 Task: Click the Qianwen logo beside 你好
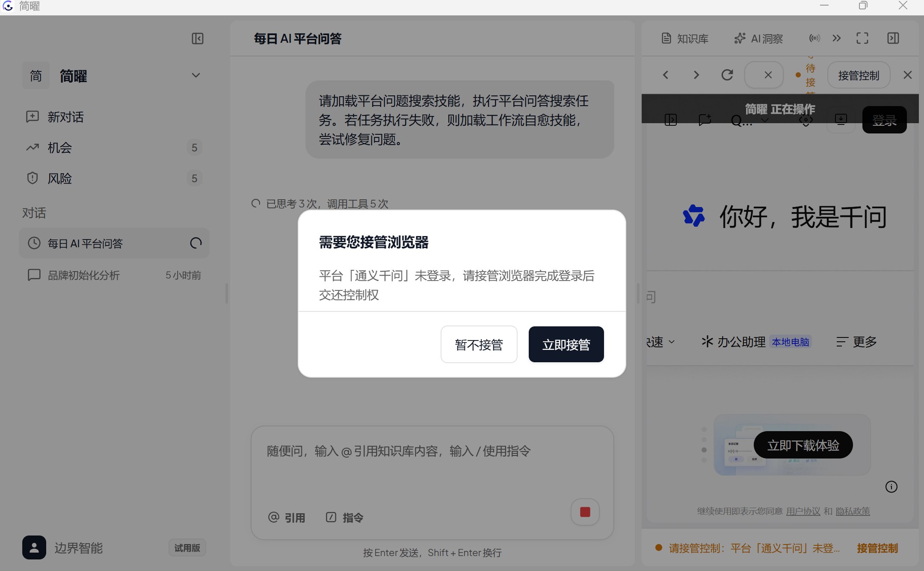pos(694,216)
